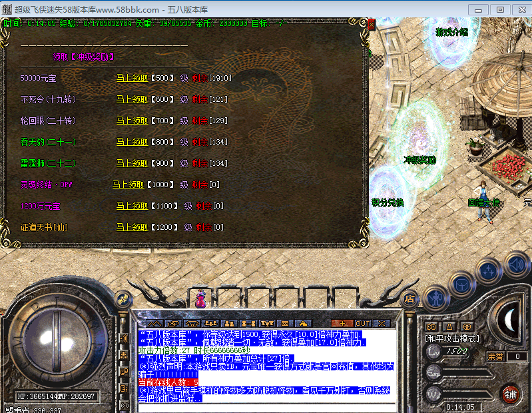
Task: Click the 攻击力倍数:27 chat line
Action: [x=194, y=350]
